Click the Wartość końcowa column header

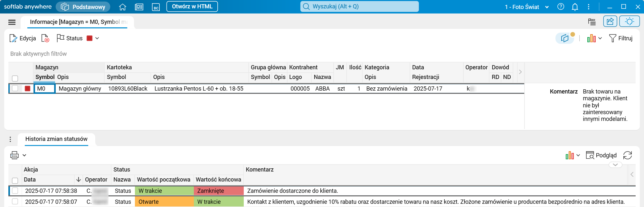tap(219, 180)
